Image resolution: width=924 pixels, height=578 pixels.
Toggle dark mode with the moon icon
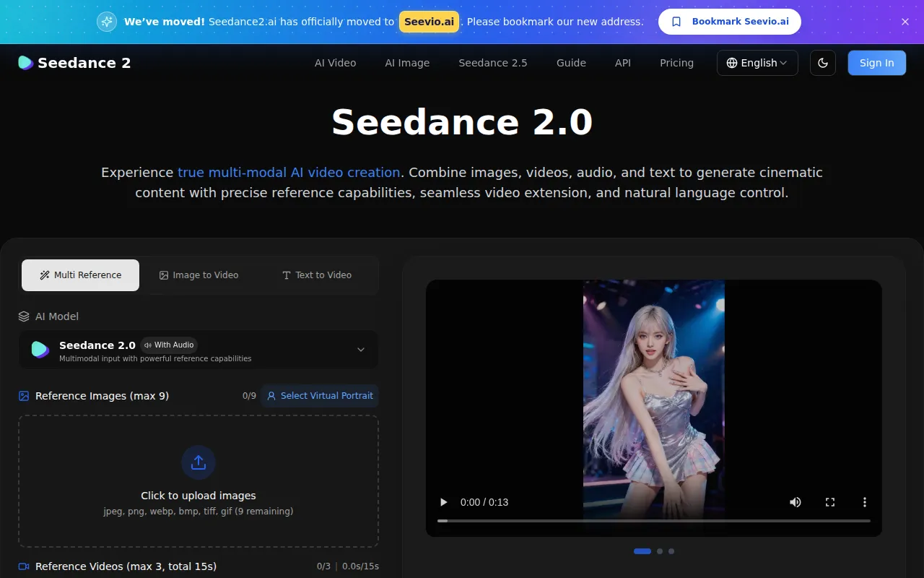click(823, 63)
